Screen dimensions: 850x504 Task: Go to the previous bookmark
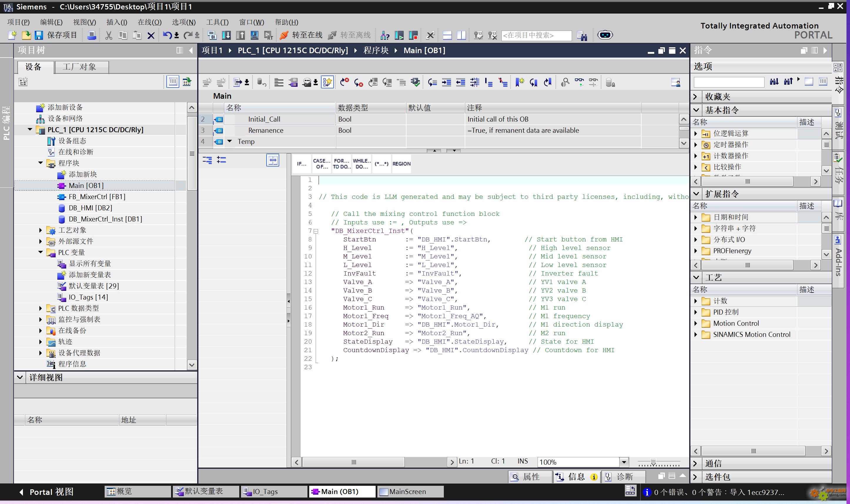(548, 82)
